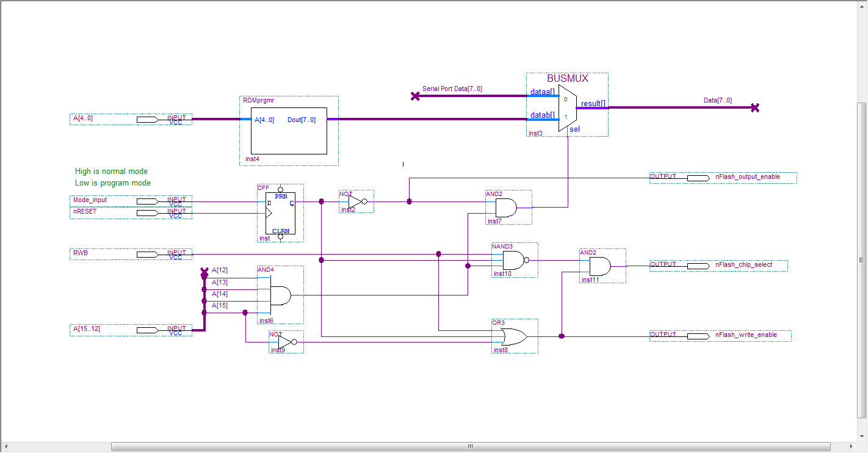
Task: Select the AND4 gate inst6
Action: pos(279,295)
